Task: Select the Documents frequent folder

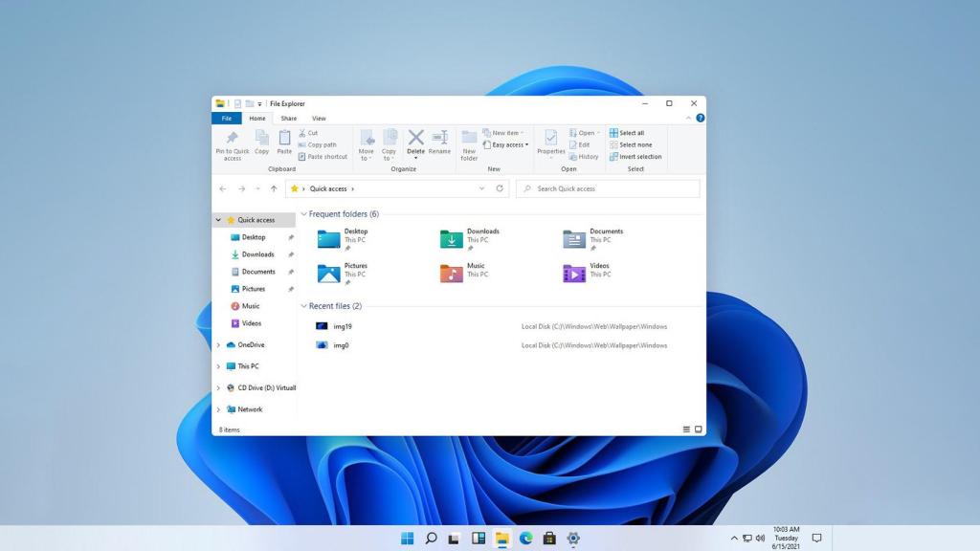Action: coord(593,239)
